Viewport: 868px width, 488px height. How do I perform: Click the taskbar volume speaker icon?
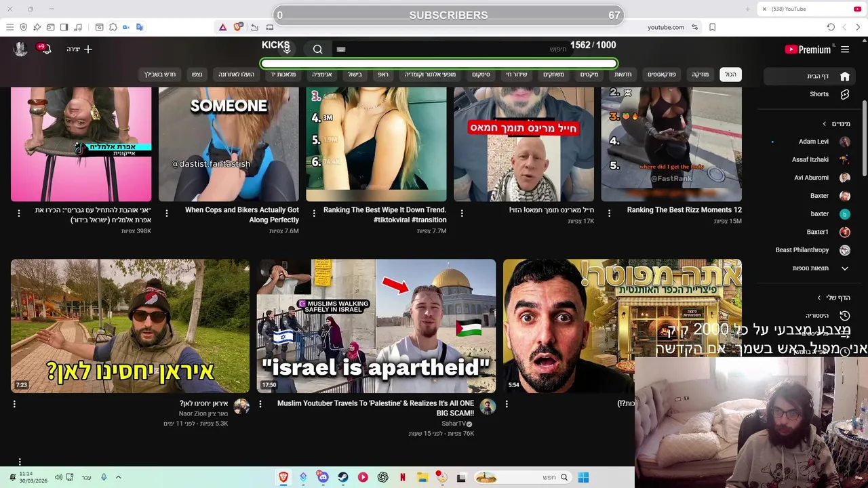pos(58,477)
